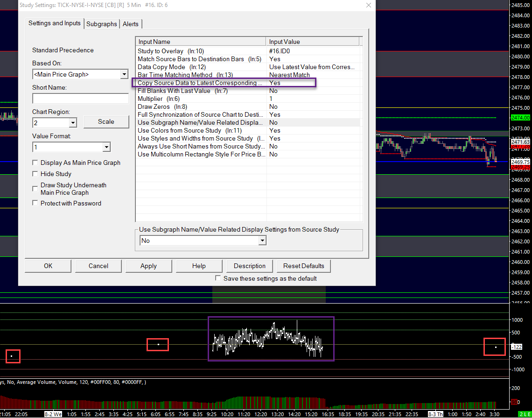Expand the Value Format dropdown
This screenshot has height=418, width=532.
106,147
